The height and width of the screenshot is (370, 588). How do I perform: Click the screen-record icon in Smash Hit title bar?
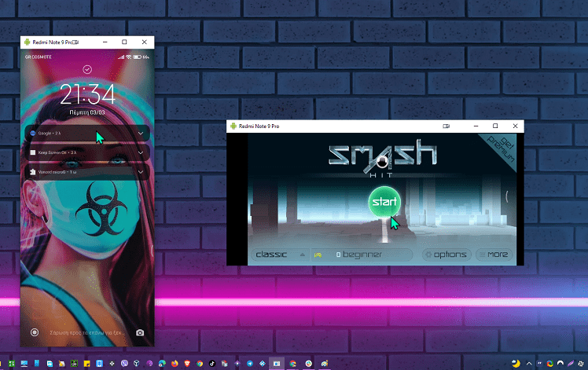point(447,126)
